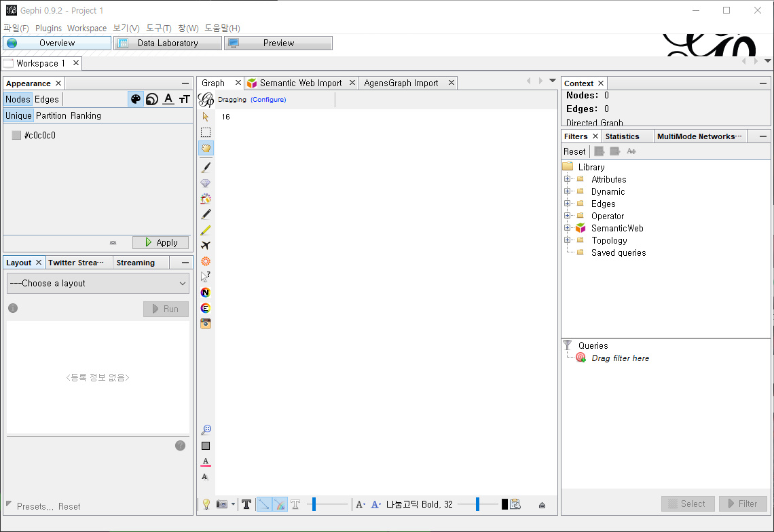774x532 pixels.
Task: Click the black label color swatch
Action: (x=504, y=504)
